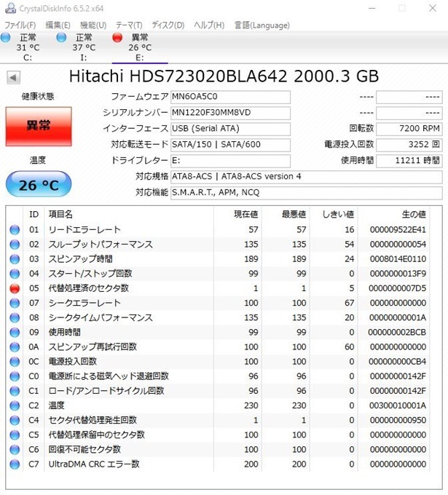The height and width of the screenshot is (495, 448).
Task: Click the firmware field MN6OA5C0
Action: point(230,97)
